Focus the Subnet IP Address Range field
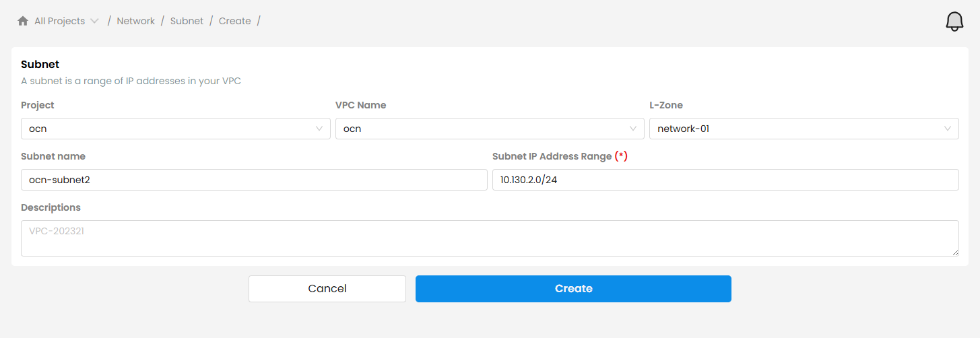This screenshot has width=980, height=338. [725, 180]
